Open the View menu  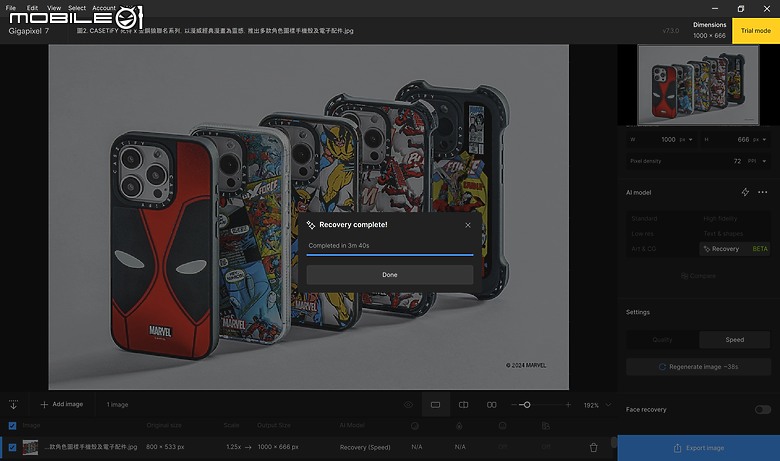click(54, 7)
